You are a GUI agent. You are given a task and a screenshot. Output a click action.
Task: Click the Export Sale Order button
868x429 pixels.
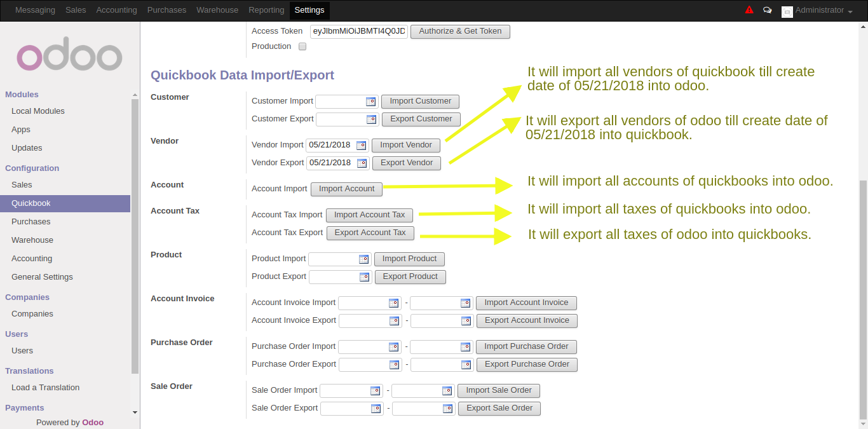(x=499, y=409)
